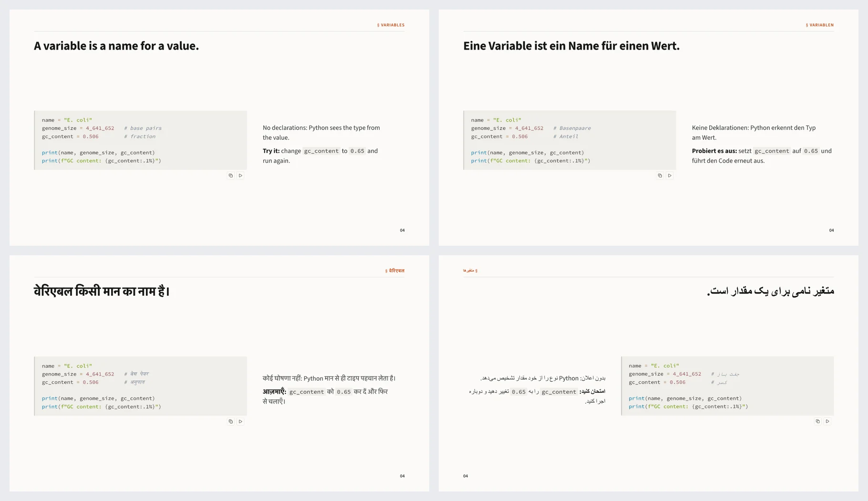Click inline 'gc_content' code on English slide

321,151
